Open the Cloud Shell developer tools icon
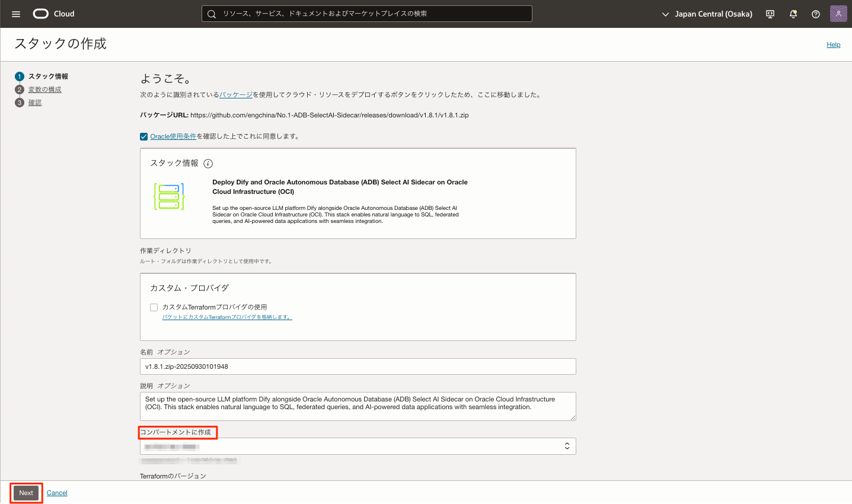 [x=770, y=14]
